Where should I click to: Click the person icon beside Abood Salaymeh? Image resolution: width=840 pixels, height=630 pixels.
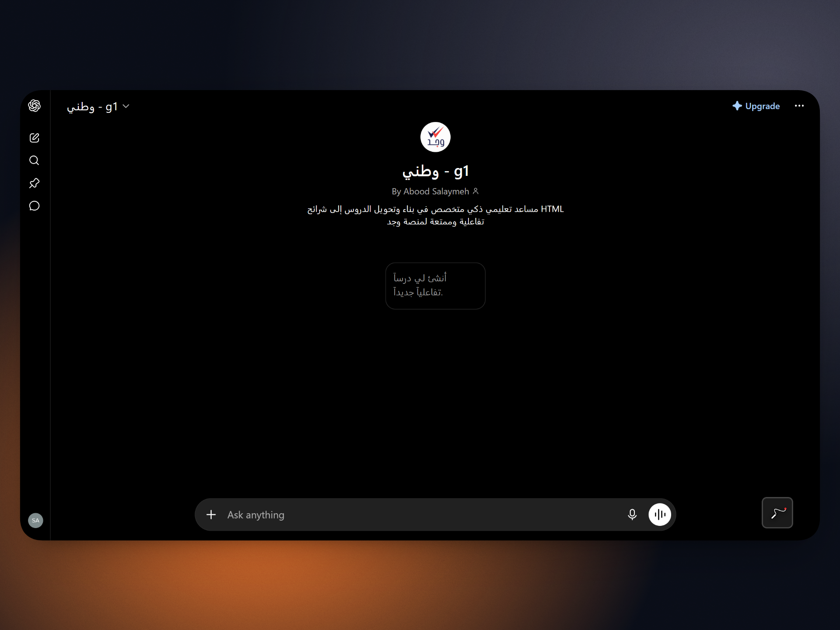point(476,191)
